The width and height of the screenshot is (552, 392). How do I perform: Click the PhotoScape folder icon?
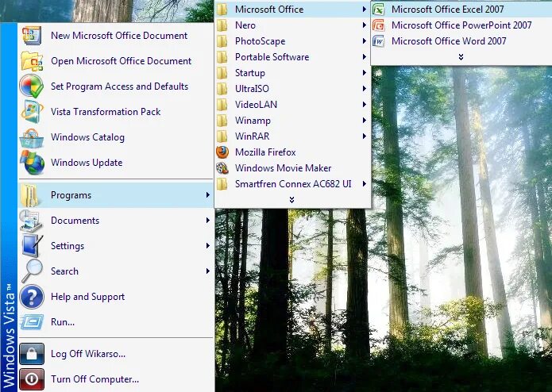(222, 41)
